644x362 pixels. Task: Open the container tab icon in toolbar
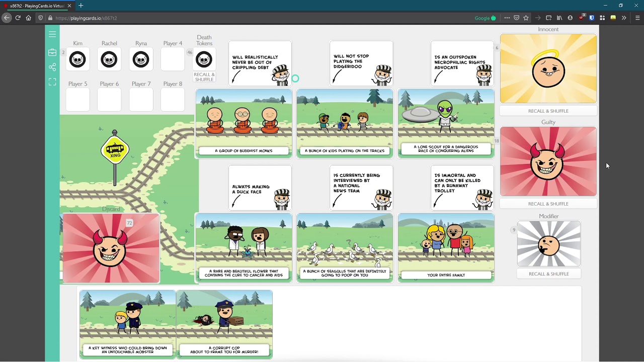pyautogui.click(x=549, y=18)
